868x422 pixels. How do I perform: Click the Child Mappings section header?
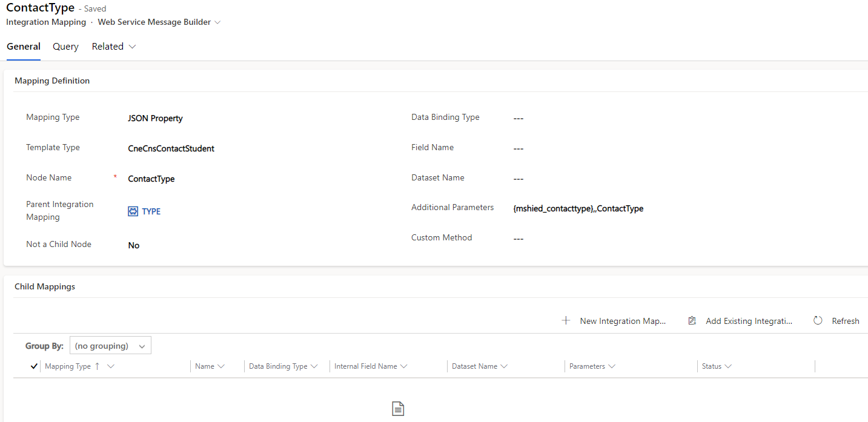45,286
